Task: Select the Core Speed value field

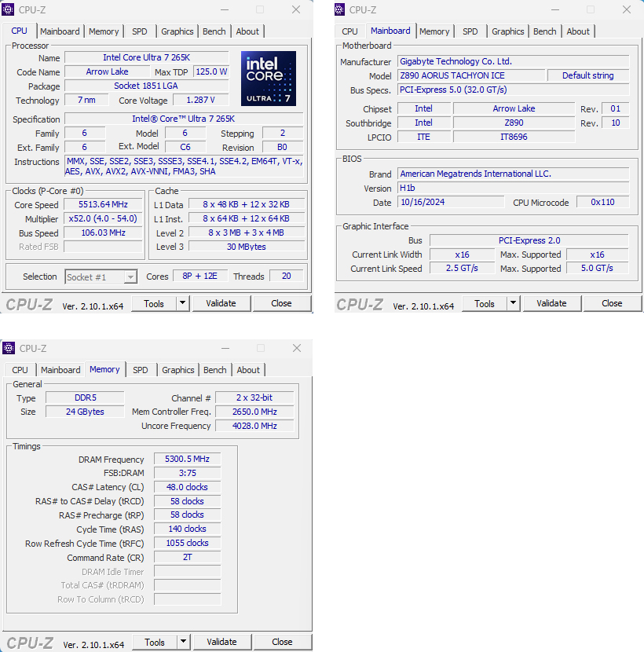Action: click(103, 204)
